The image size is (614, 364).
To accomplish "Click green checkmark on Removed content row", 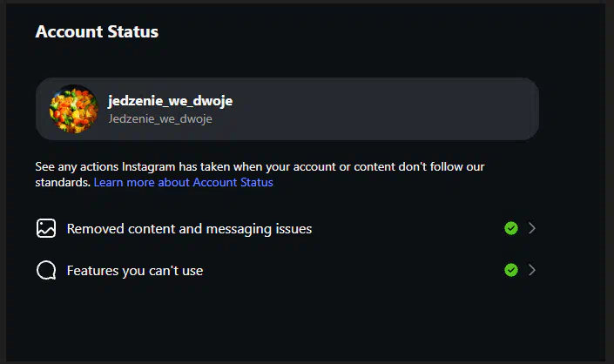I will tap(511, 229).
